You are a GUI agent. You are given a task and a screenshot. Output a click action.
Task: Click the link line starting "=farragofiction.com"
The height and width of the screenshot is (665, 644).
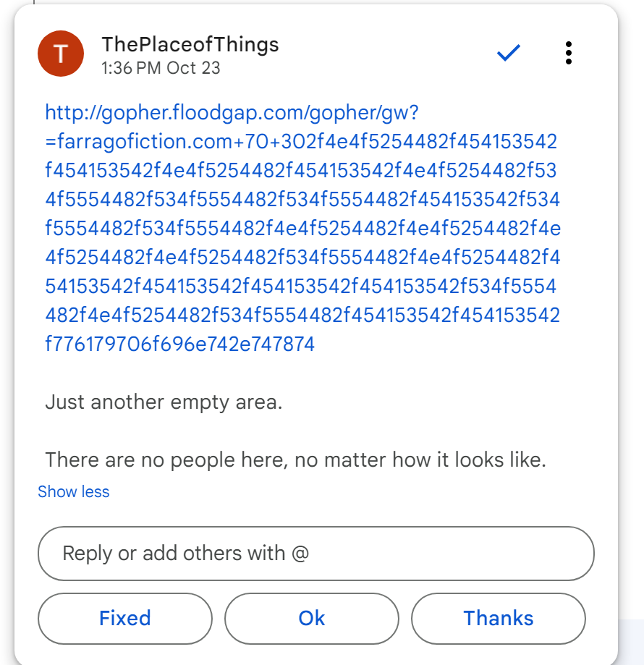click(x=301, y=141)
